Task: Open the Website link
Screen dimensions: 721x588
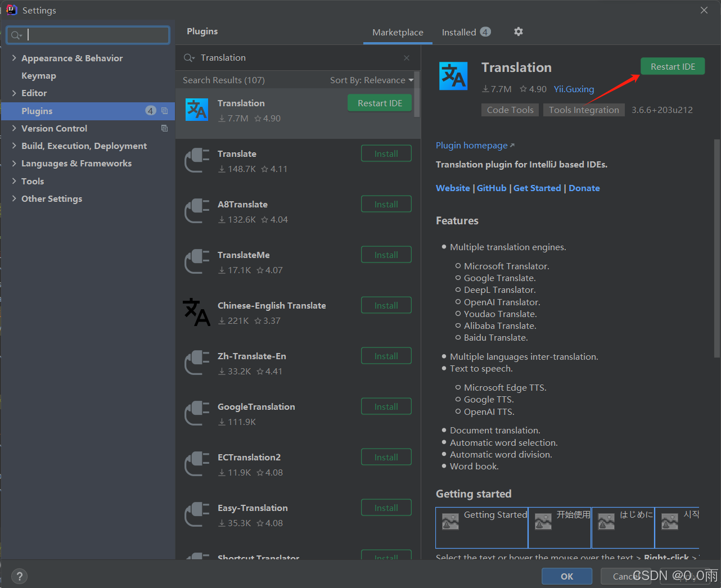Action: 453,188
